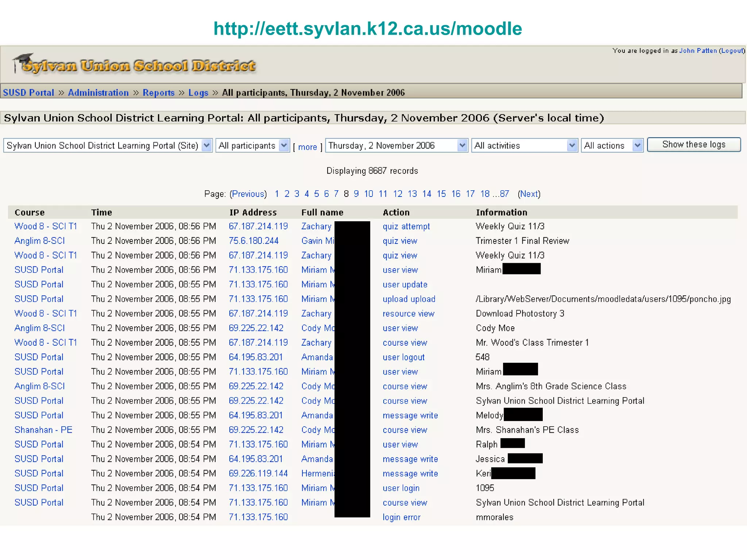Click the Show these logs button
Image resolution: width=747 pixels, height=560 pixels.
[x=694, y=144]
